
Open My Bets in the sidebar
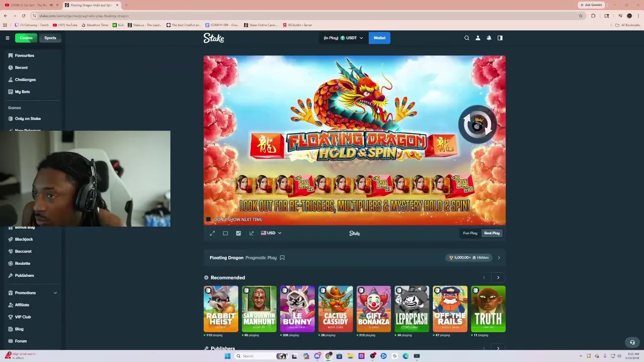coord(22,92)
